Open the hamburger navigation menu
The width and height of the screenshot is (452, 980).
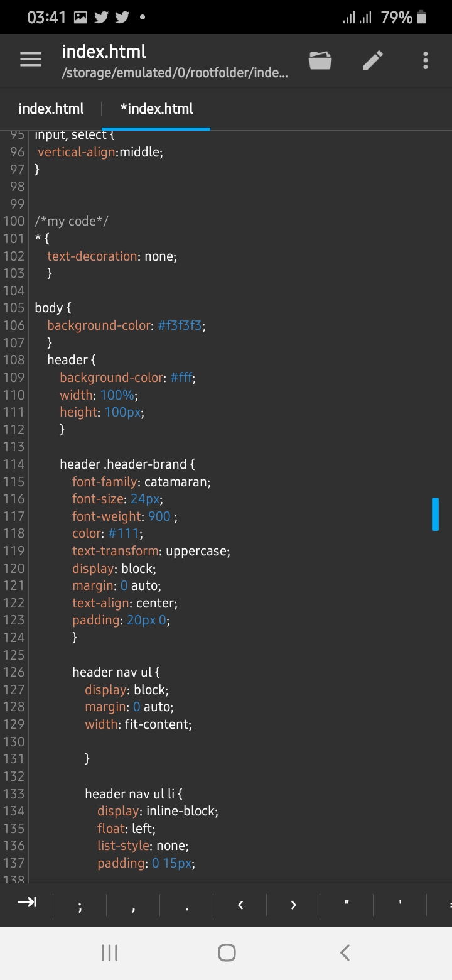[x=30, y=60]
